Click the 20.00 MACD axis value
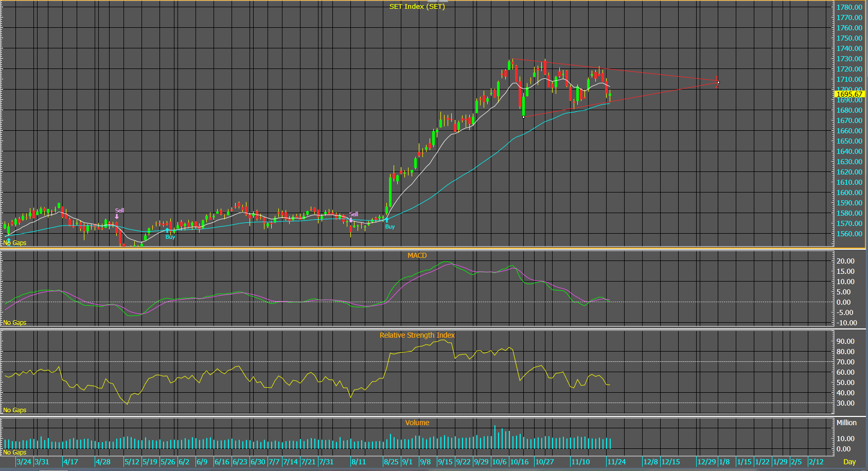This screenshot has width=868, height=471. [845, 261]
